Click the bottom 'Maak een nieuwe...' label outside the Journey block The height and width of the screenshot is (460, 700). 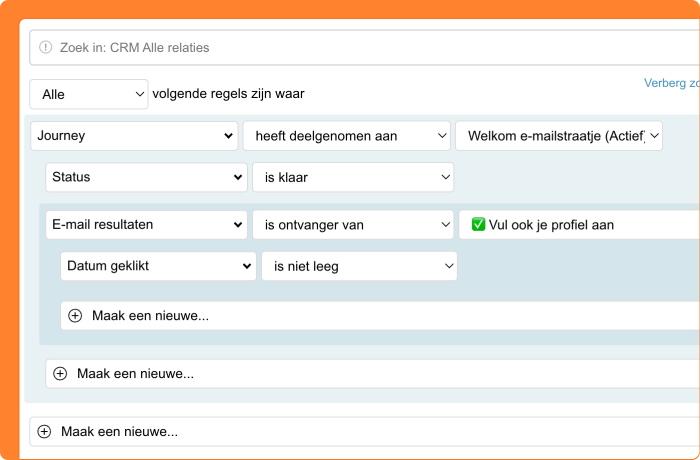(119, 431)
